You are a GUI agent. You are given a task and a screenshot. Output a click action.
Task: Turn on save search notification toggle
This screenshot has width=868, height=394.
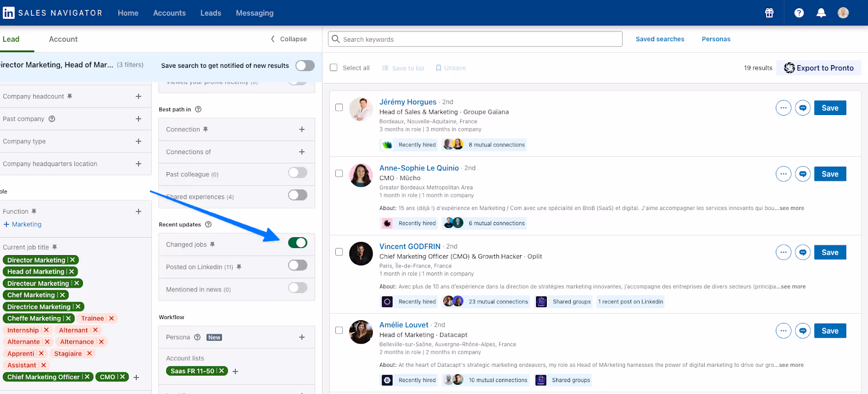click(x=305, y=66)
